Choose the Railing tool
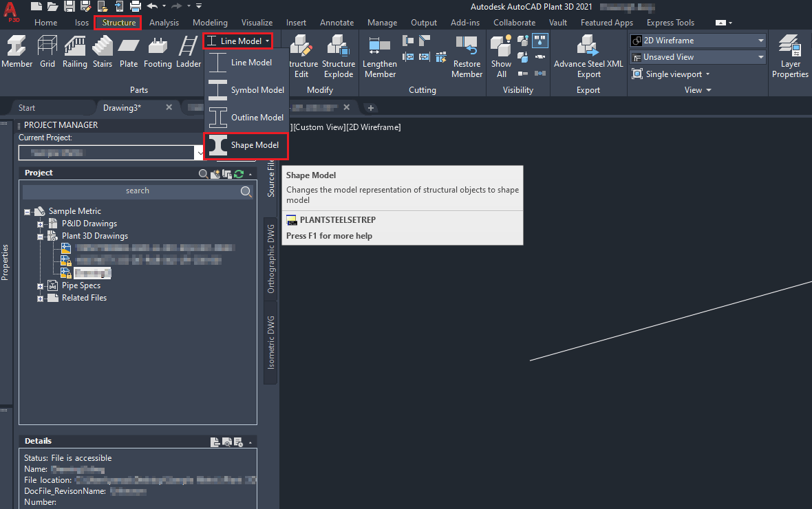This screenshot has width=812, height=509. click(74, 52)
